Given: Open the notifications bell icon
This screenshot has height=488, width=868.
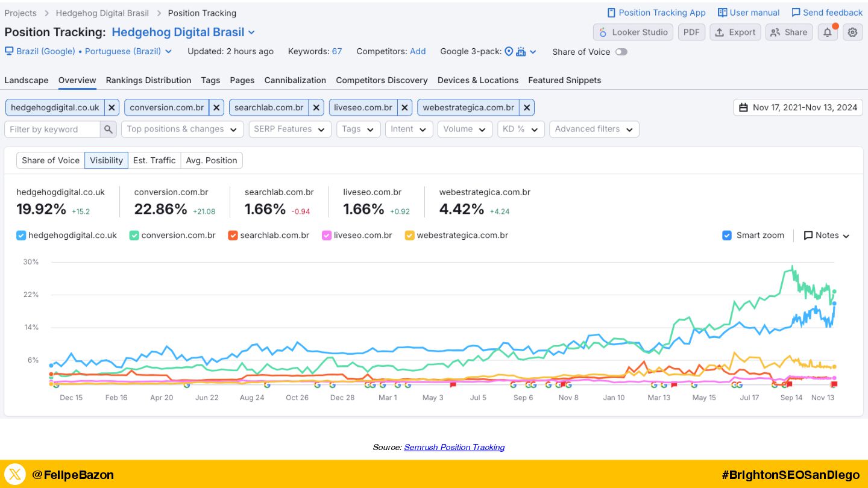Looking at the screenshot, I should pyautogui.click(x=828, y=33).
